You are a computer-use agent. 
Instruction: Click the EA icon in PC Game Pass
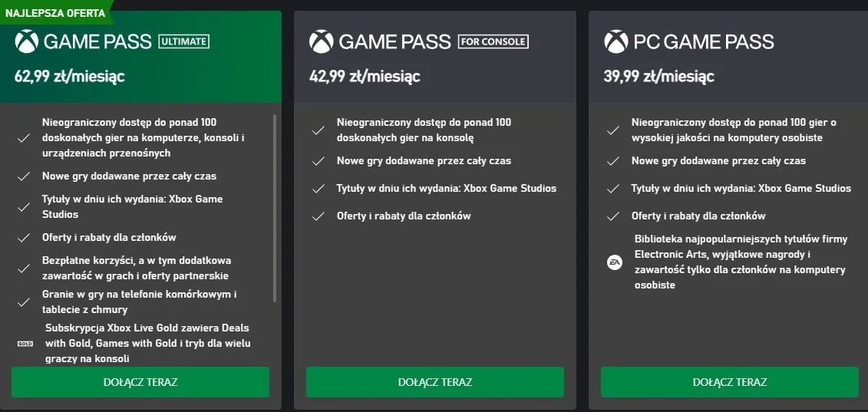click(x=614, y=262)
